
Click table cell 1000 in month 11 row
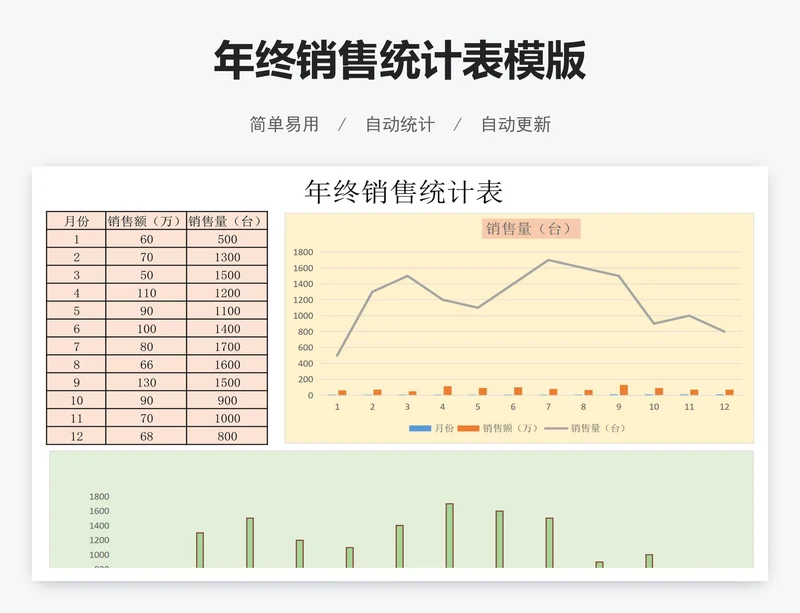(227, 418)
